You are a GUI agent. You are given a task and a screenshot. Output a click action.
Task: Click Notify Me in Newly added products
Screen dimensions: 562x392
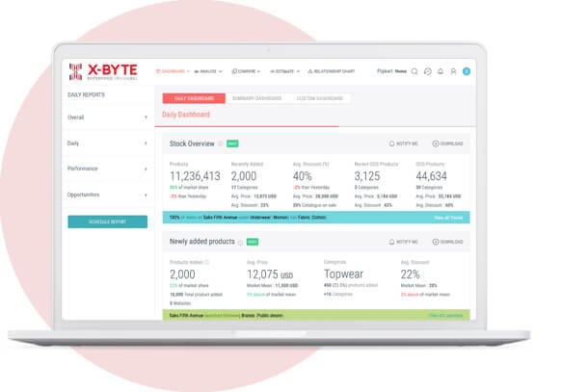(404, 242)
